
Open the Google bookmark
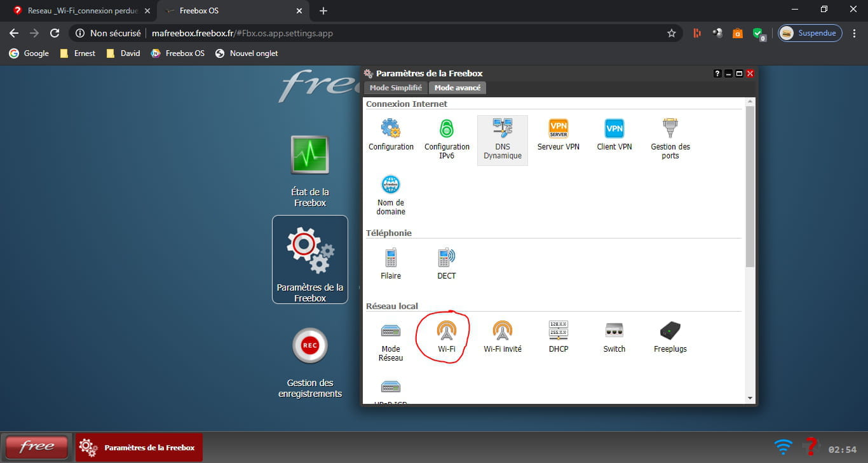pos(29,53)
